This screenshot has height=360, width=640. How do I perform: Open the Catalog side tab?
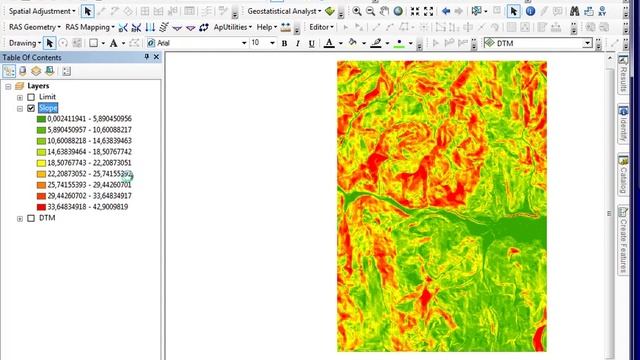click(623, 174)
